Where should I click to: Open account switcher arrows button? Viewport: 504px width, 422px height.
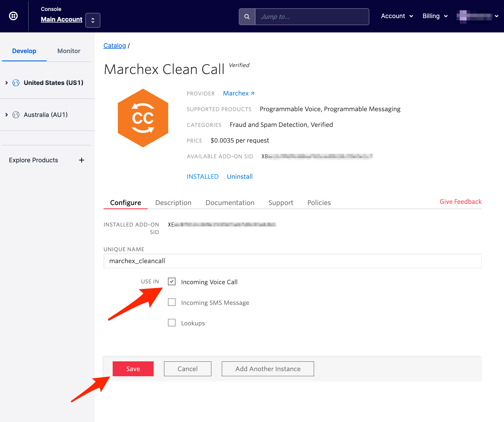click(x=93, y=20)
